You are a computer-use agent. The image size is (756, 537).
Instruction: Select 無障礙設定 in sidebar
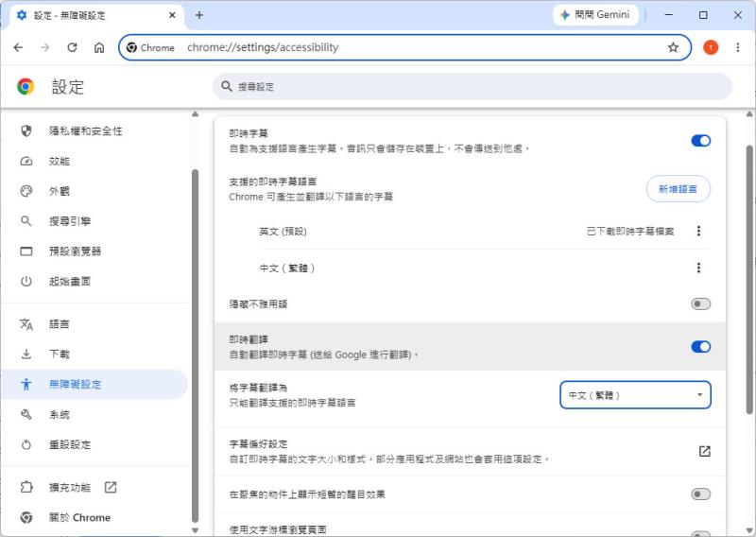tap(94, 384)
